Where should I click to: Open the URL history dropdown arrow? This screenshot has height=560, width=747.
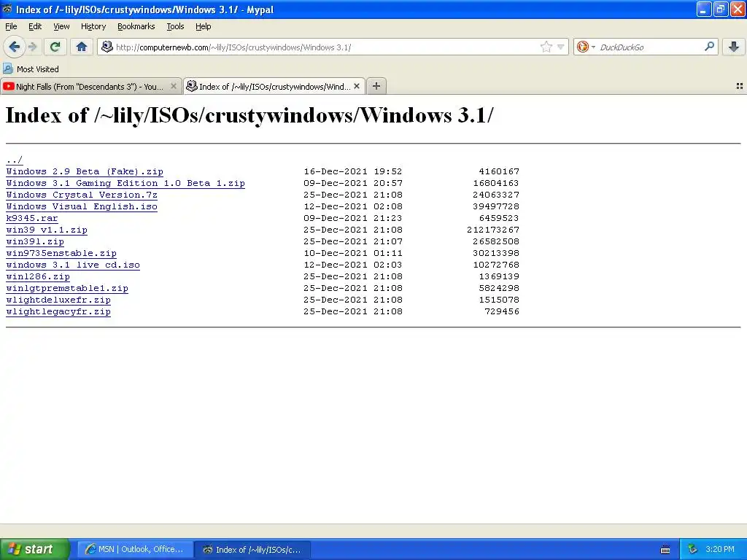[561, 47]
